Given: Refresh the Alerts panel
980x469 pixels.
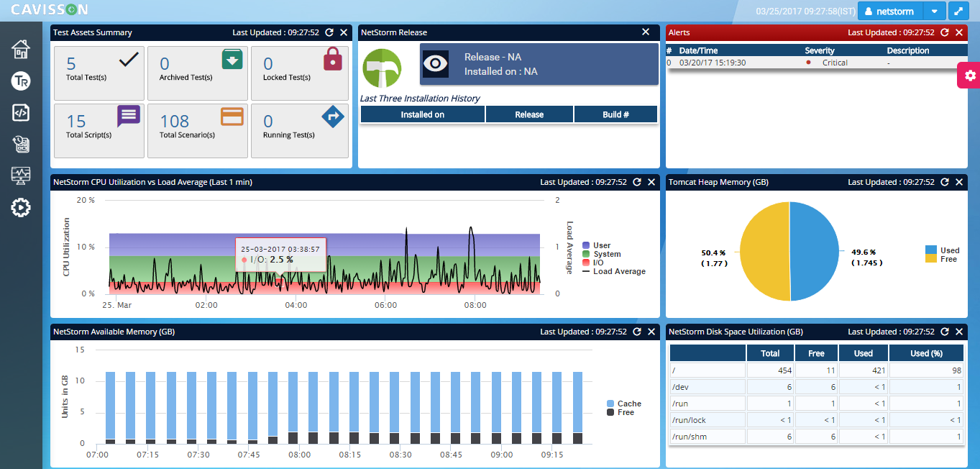Looking at the screenshot, I should (945, 32).
